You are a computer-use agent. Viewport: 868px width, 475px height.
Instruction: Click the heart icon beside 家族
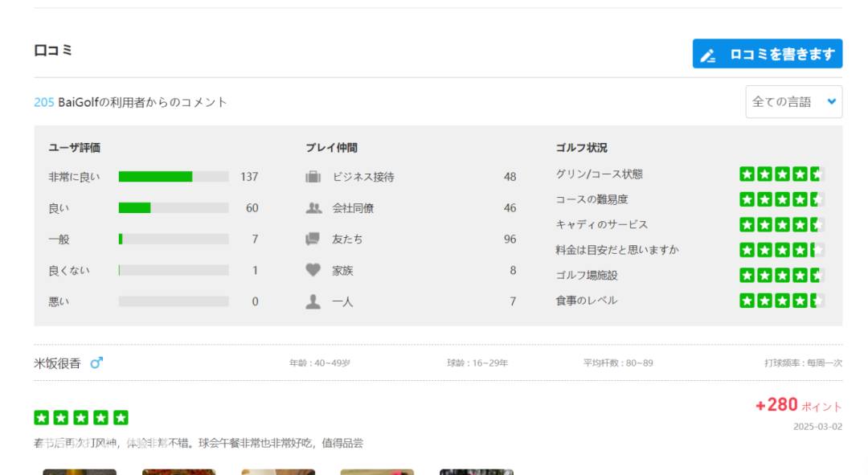coord(313,271)
